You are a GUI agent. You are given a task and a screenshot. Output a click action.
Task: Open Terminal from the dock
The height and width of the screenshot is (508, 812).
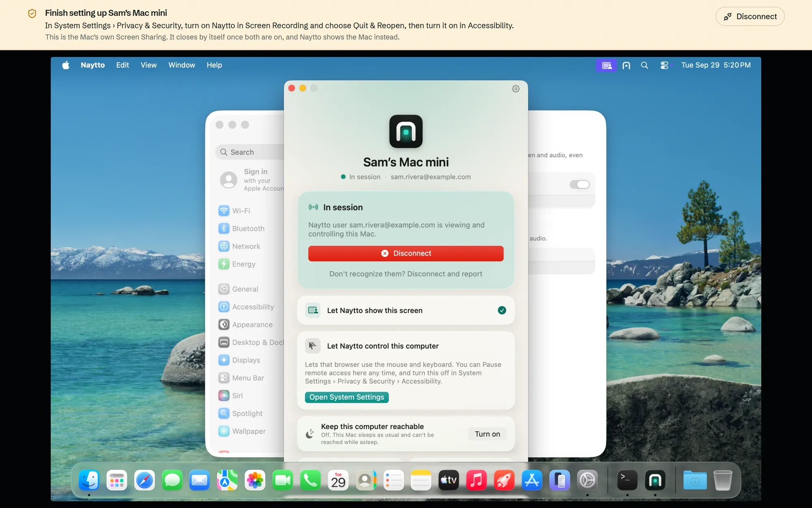click(627, 481)
